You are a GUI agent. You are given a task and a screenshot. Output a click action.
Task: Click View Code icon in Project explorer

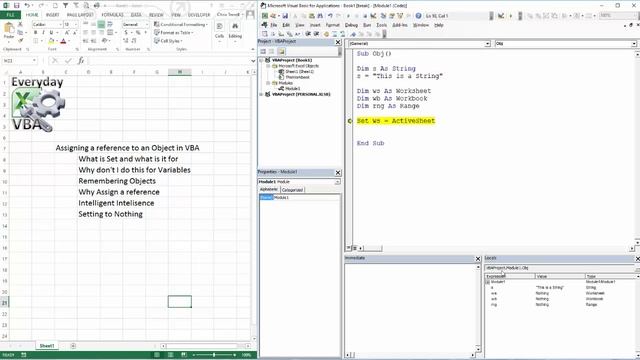263,51
